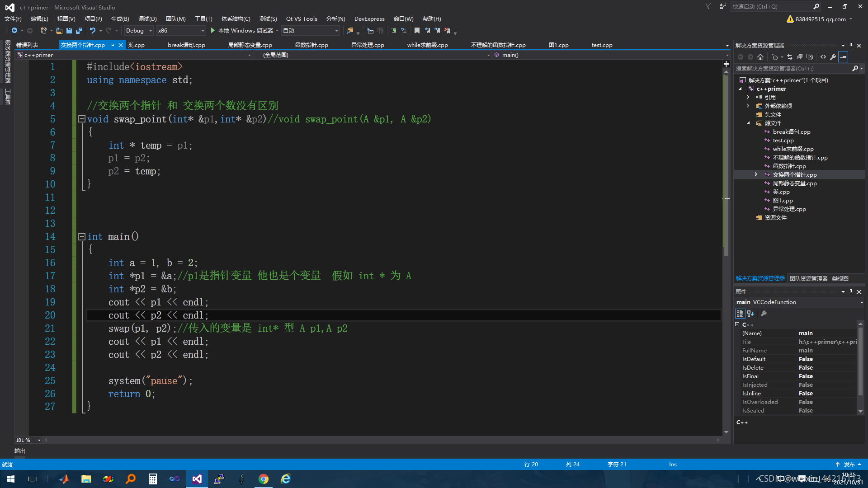Click the Find in Files toolbar icon
Viewport: 868px width, 488px height.
(350, 30)
